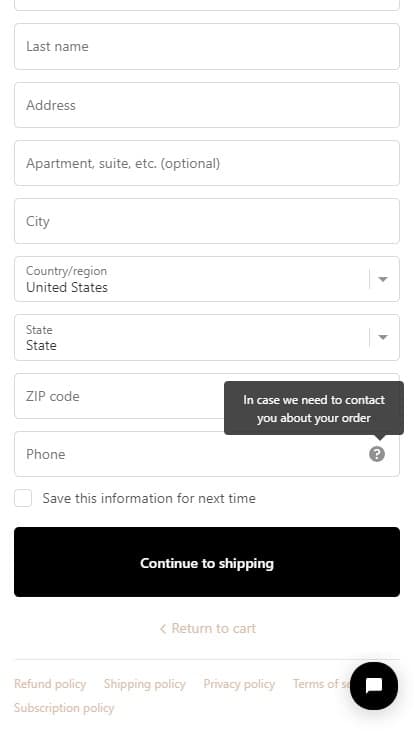View the Shipping policy

point(145,684)
